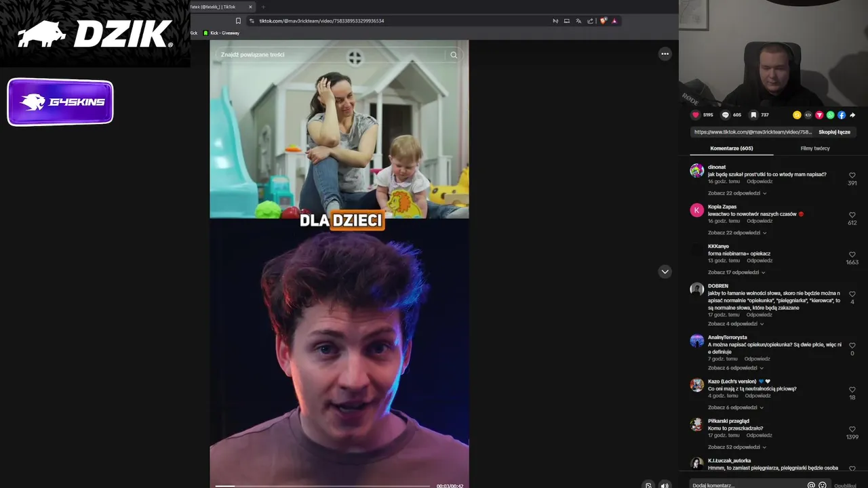Like Piłkarski przegląd's comment
The height and width of the screenshot is (488, 868).
[852, 429]
